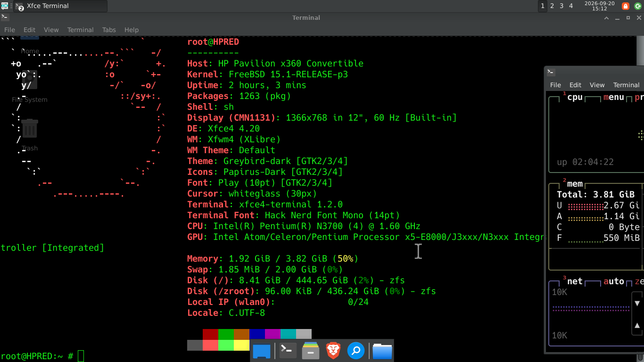
Task: Click 'Hack Nerd Font Mono (14pt)' text
Action: coord(332,215)
